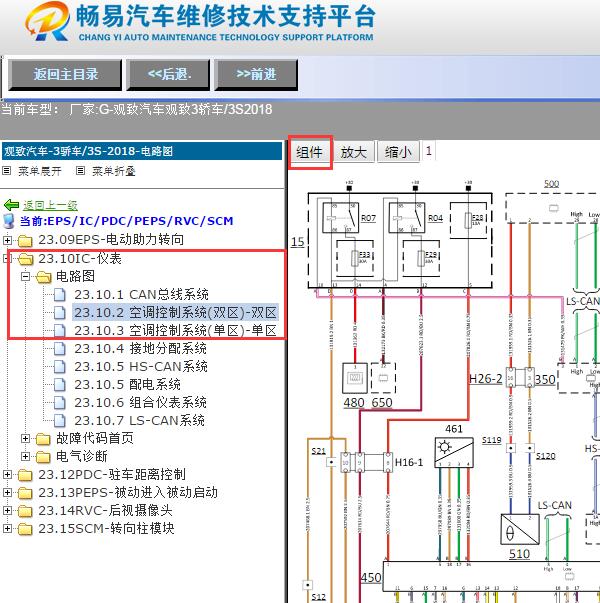This screenshot has height=603, width=600.
Task: Expand 23.13PEPS-被动进入被动启动 node
Action: tap(7, 493)
